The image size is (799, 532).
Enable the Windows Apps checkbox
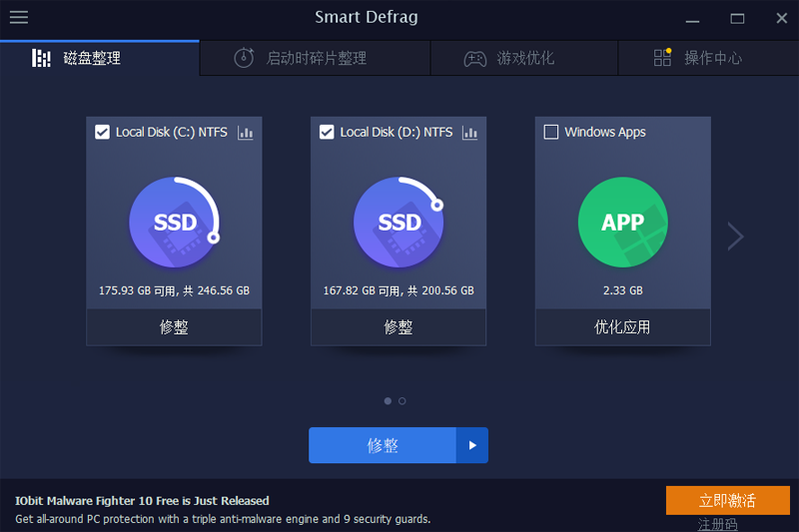pos(551,132)
